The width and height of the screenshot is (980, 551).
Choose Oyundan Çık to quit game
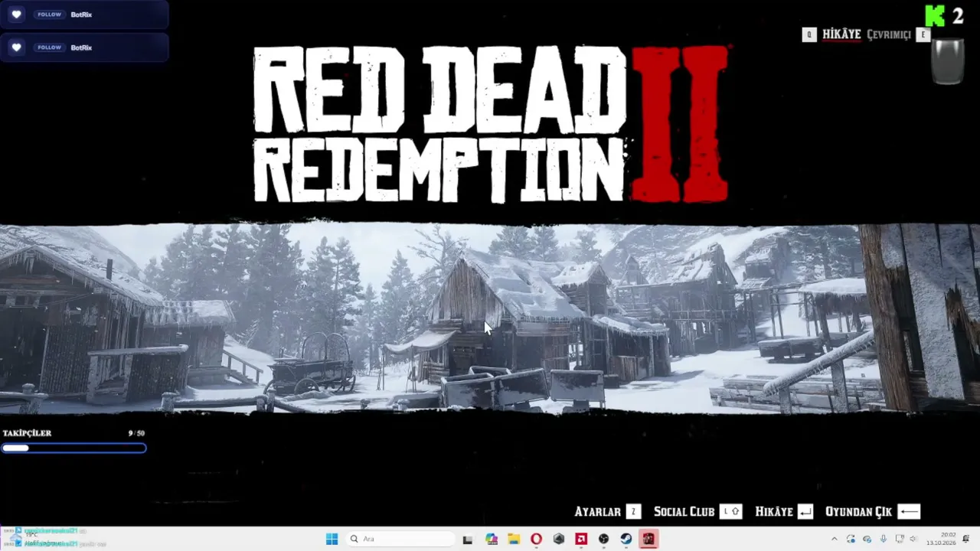[x=858, y=512]
